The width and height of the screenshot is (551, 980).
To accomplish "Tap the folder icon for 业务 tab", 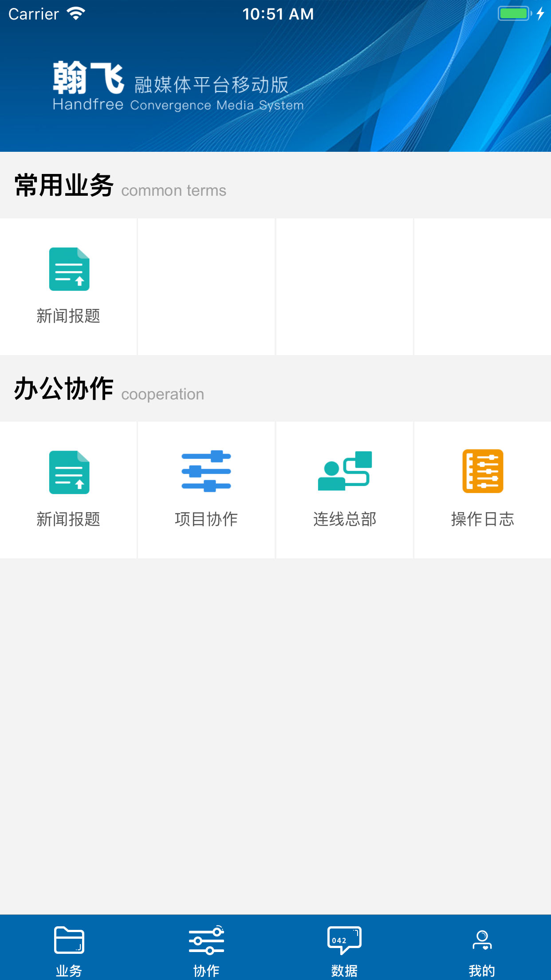I will pos(69,940).
